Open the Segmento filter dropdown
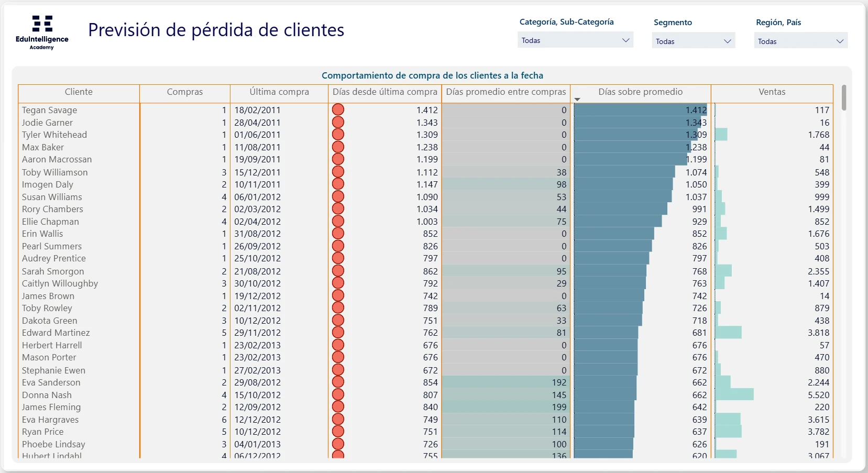 point(694,41)
